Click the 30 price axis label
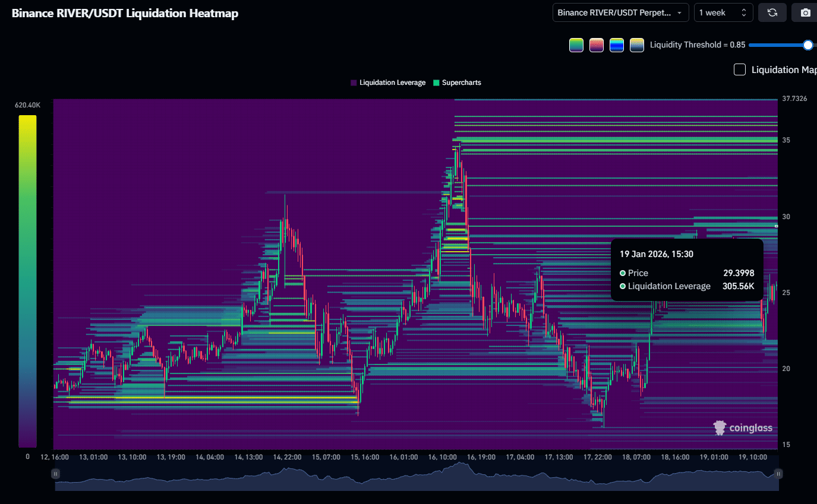 (x=786, y=217)
